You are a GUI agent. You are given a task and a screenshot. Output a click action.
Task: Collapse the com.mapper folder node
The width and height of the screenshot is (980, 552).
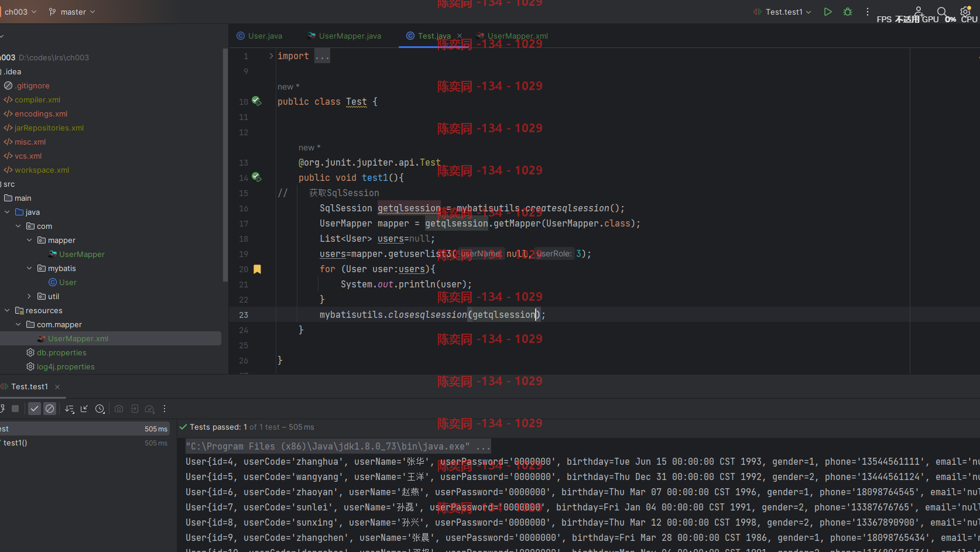18,325
